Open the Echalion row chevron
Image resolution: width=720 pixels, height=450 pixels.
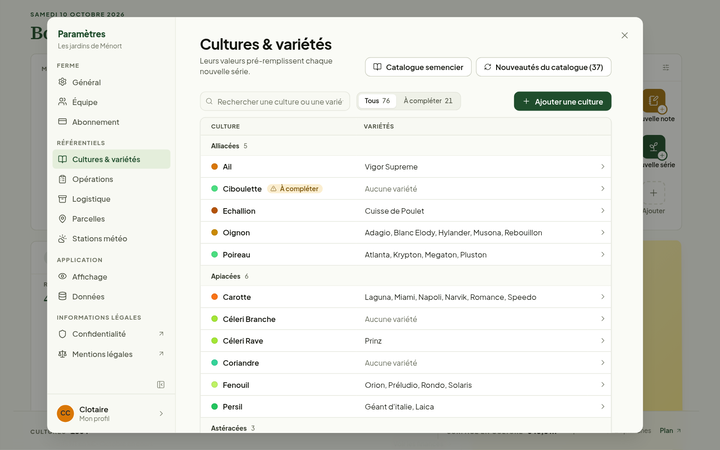click(602, 211)
